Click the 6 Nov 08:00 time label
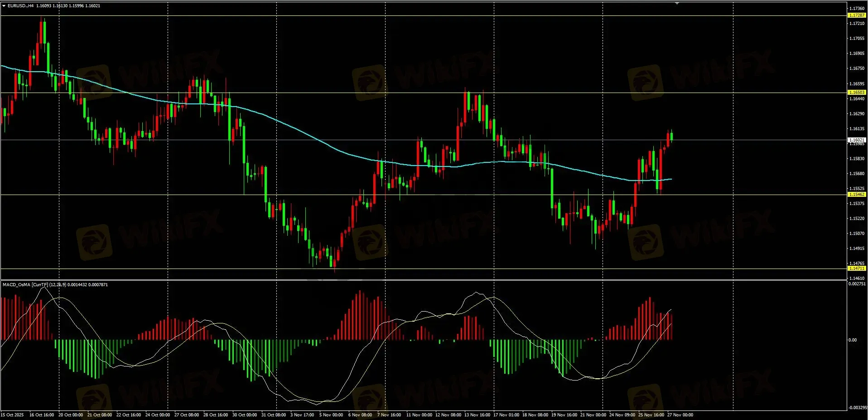868x420 pixels. pos(360,415)
